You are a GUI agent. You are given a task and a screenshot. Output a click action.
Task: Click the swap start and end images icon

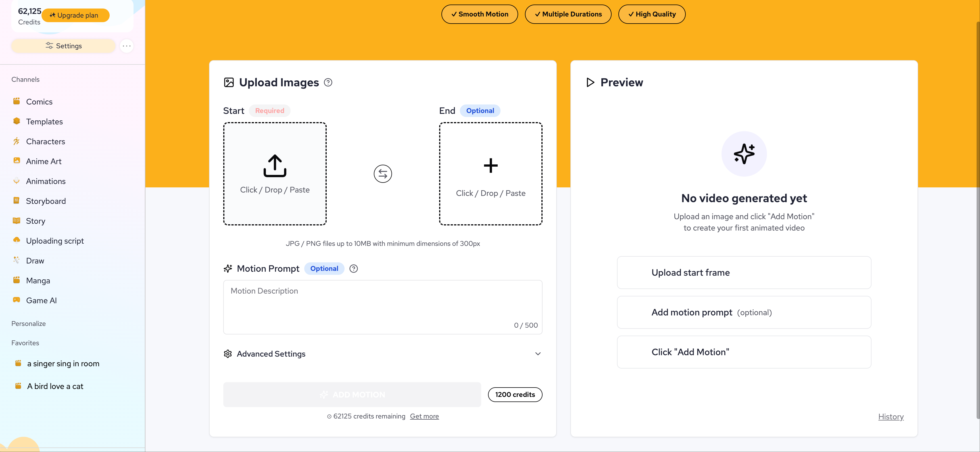tap(382, 174)
